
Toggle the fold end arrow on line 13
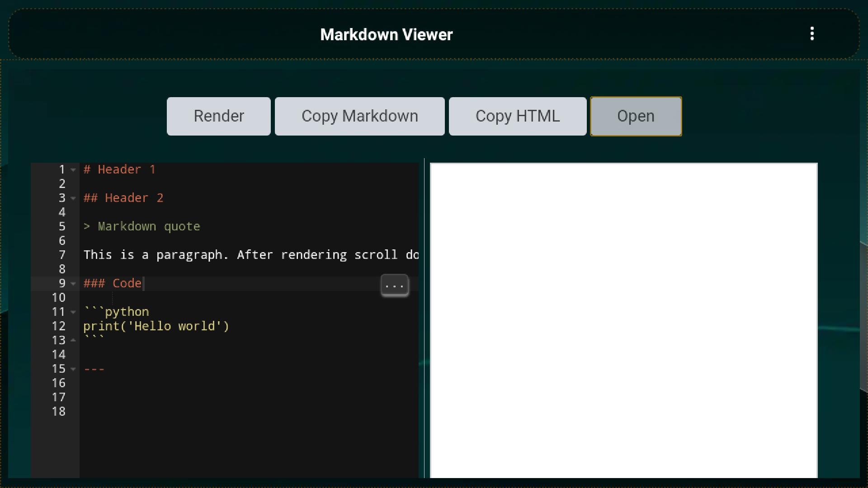(73, 340)
